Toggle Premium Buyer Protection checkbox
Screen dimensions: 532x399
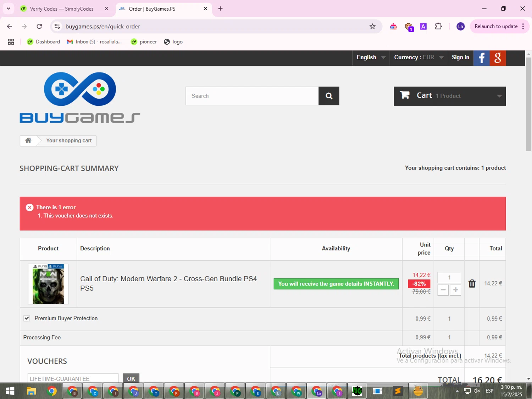click(x=27, y=318)
